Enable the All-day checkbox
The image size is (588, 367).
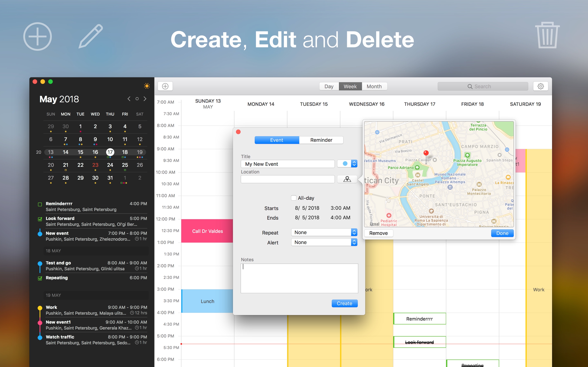pyautogui.click(x=294, y=198)
